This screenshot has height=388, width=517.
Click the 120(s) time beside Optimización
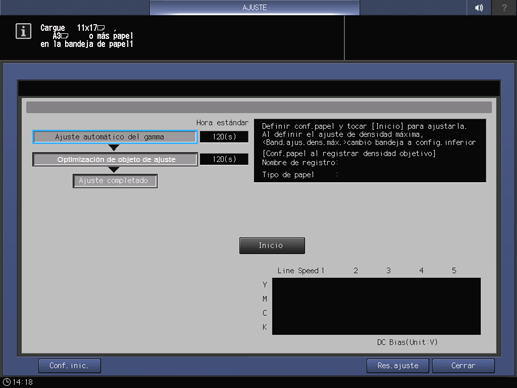224,159
